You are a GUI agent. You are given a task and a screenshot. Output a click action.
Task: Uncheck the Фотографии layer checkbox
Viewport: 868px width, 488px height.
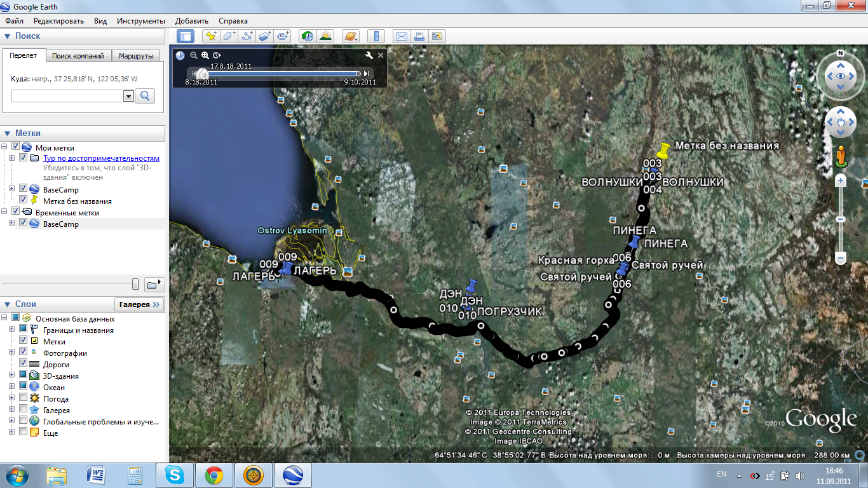(24, 353)
